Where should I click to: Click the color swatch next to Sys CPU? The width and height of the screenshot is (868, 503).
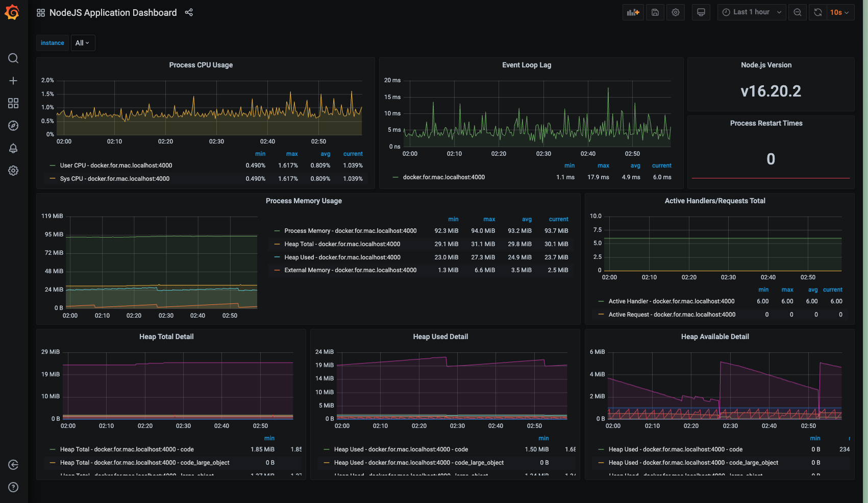click(x=52, y=178)
